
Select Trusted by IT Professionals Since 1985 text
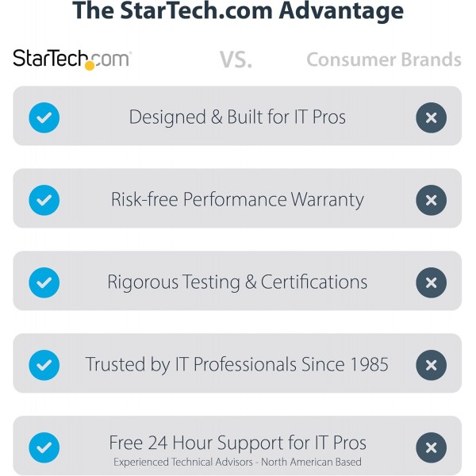click(x=237, y=364)
